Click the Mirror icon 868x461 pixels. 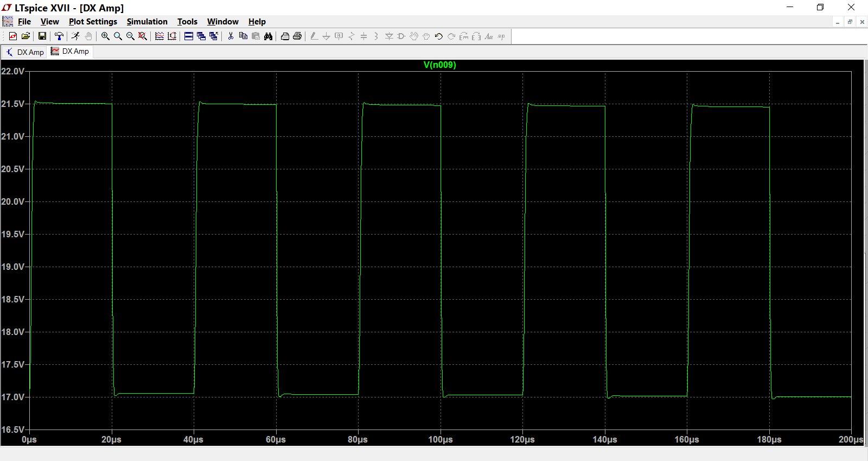[476, 36]
